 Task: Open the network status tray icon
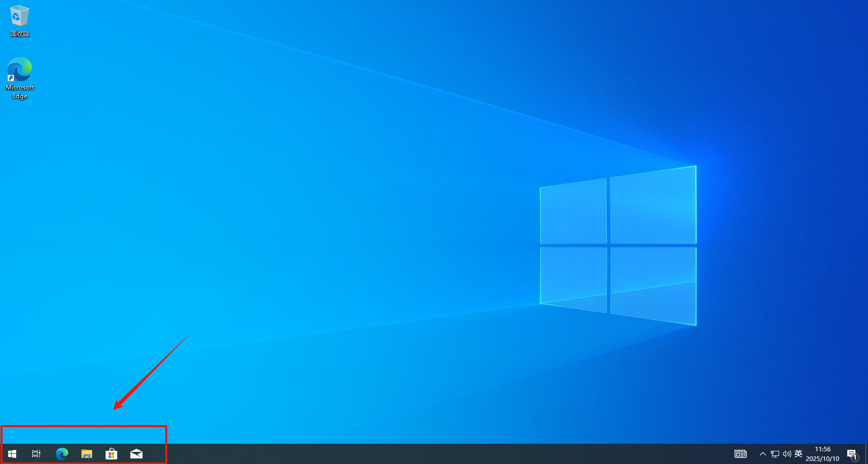pos(775,454)
